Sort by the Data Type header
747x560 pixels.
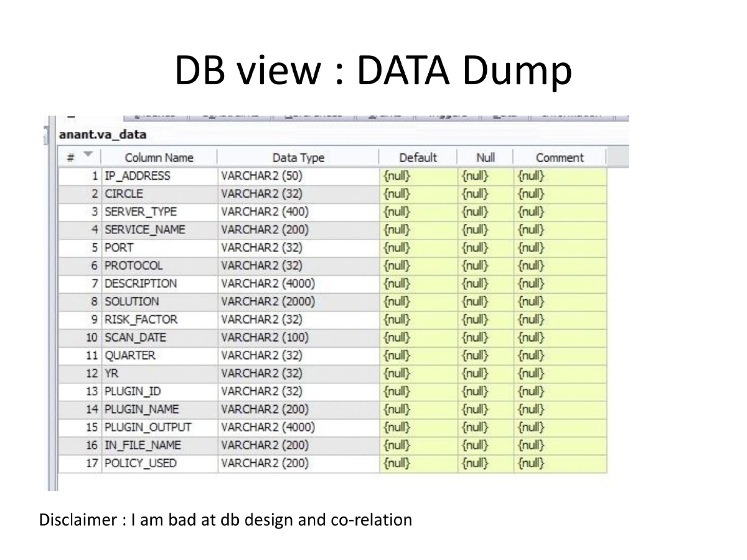pyautogui.click(x=299, y=157)
